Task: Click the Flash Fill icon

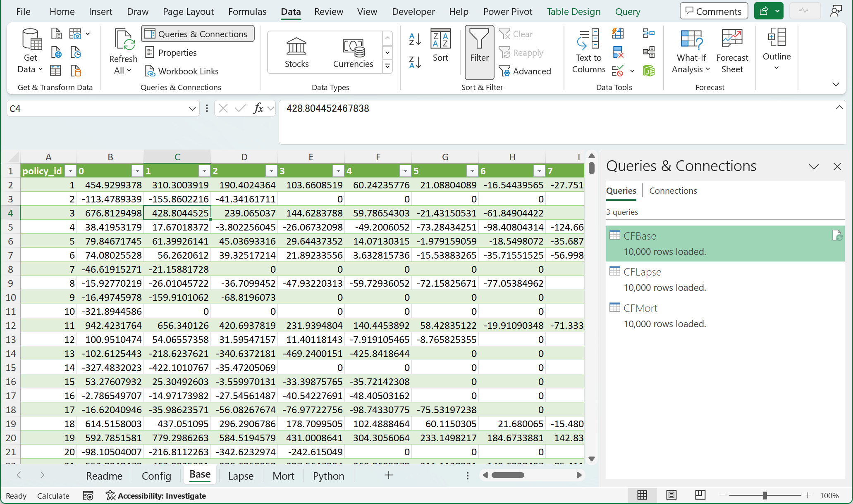Action: (618, 33)
